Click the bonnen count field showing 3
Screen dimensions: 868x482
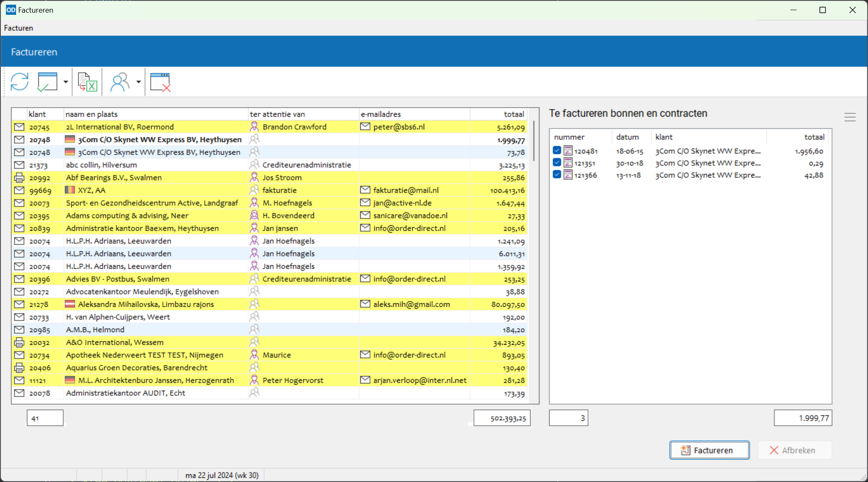tap(569, 418)
